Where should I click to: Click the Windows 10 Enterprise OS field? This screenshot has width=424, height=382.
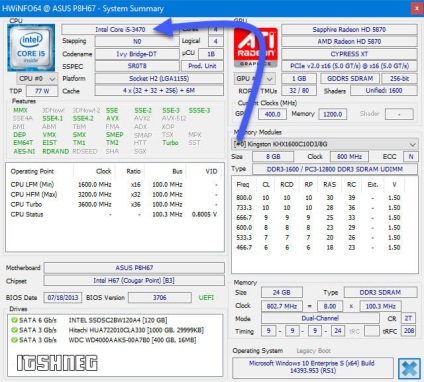(x=312, y=367)
